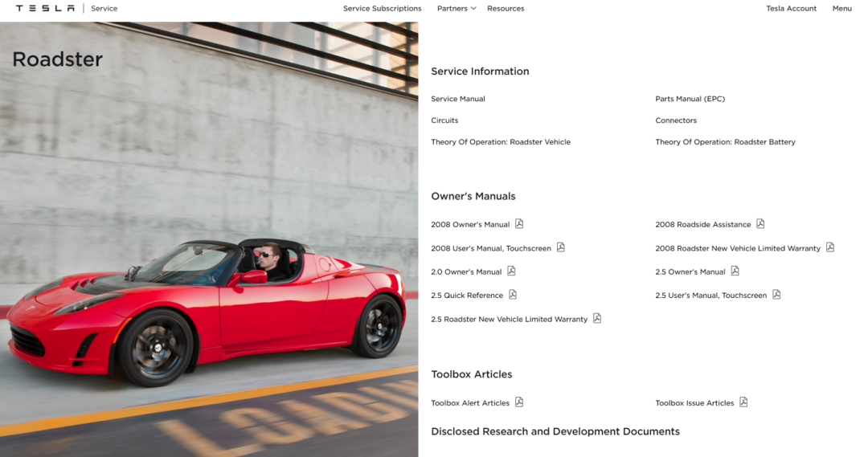Open Theory Of Operation: Roadster Battery
The image size is (868, 457).
coord(725,141)
